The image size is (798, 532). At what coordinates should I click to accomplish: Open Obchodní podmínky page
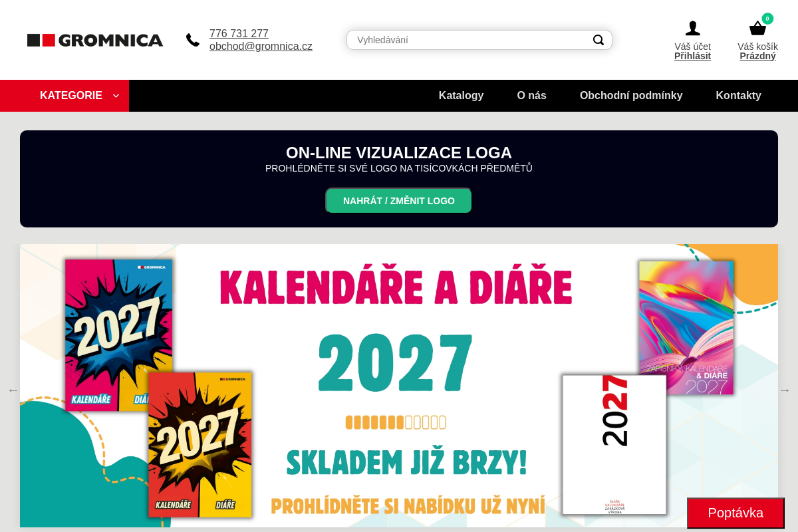coord(631,96)
